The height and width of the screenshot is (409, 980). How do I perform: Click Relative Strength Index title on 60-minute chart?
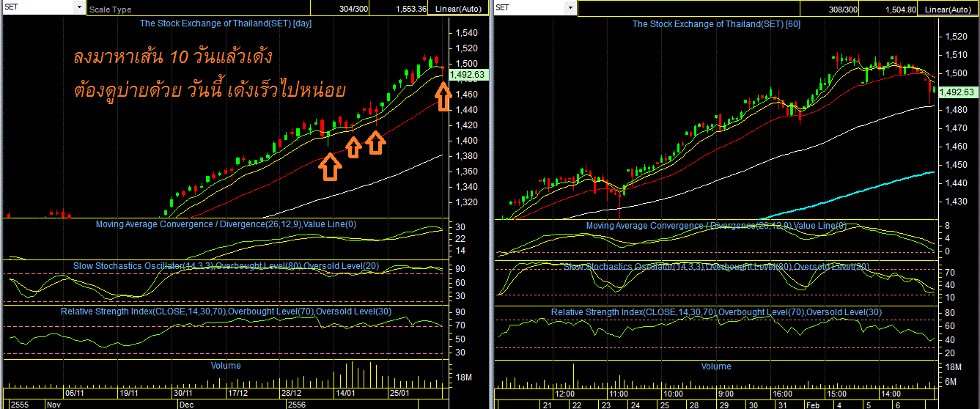coord(716,312)
